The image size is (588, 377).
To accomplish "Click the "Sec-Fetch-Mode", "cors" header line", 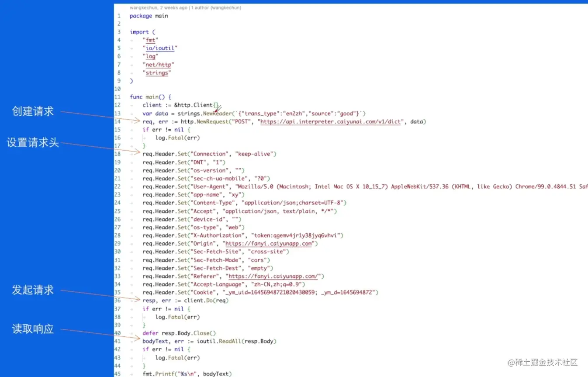I will click(x=206, y=260).
